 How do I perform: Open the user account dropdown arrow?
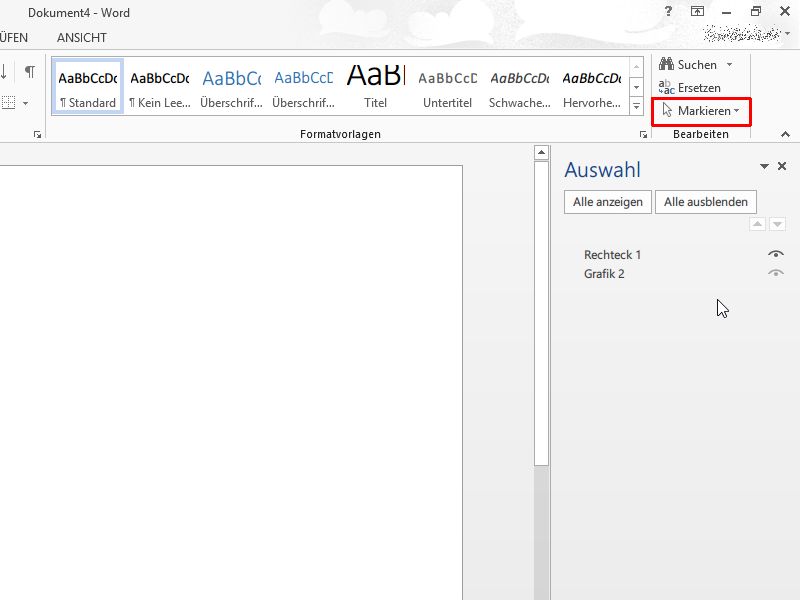[788, 34]
